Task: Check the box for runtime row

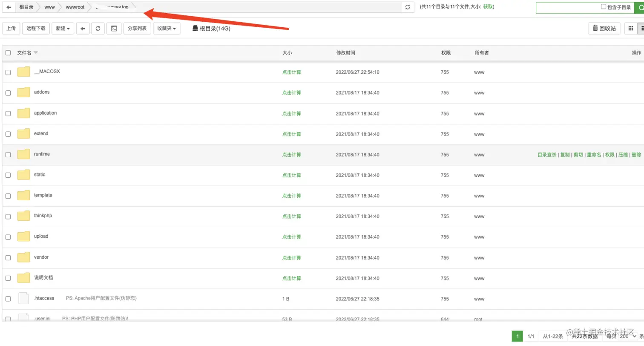Action: [8, 155]
